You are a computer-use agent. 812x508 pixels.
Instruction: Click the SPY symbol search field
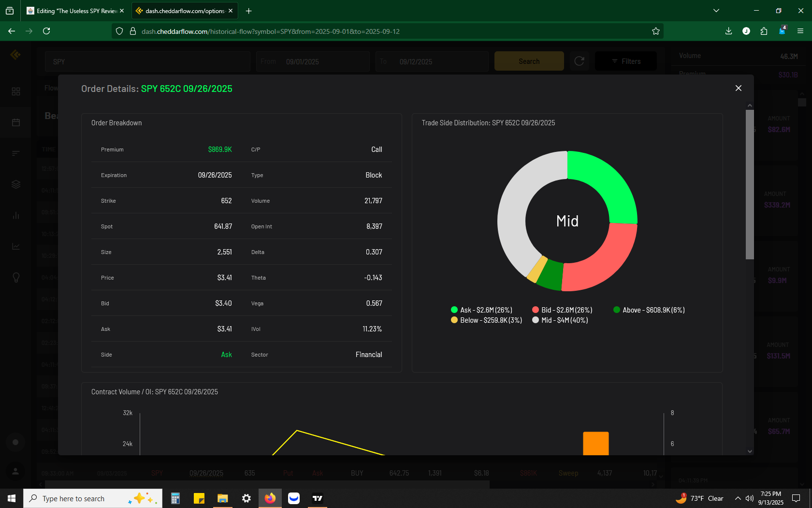[x=147, y=61]
